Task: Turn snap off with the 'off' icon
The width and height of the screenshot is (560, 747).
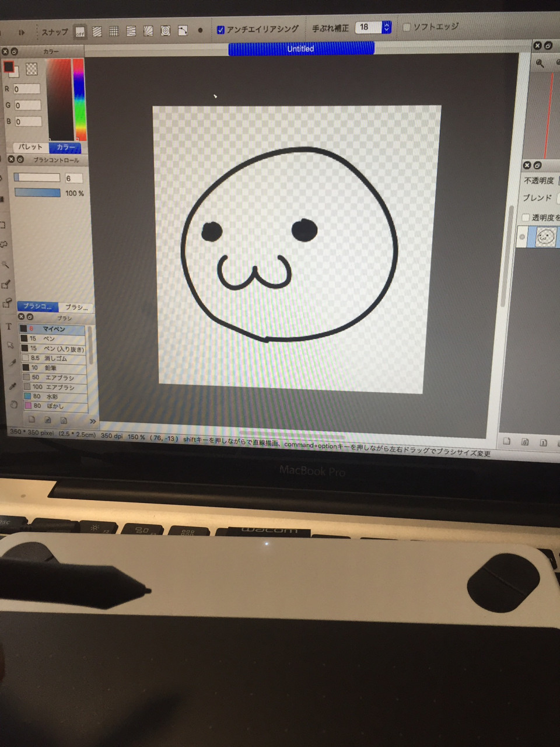Action: 80,32
